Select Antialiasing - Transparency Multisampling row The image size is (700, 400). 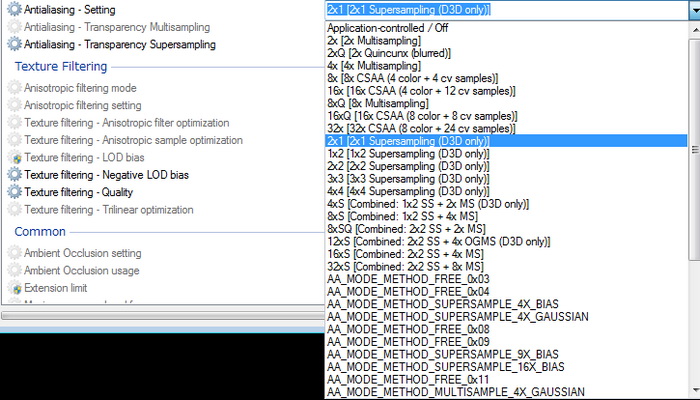(162, 27)
